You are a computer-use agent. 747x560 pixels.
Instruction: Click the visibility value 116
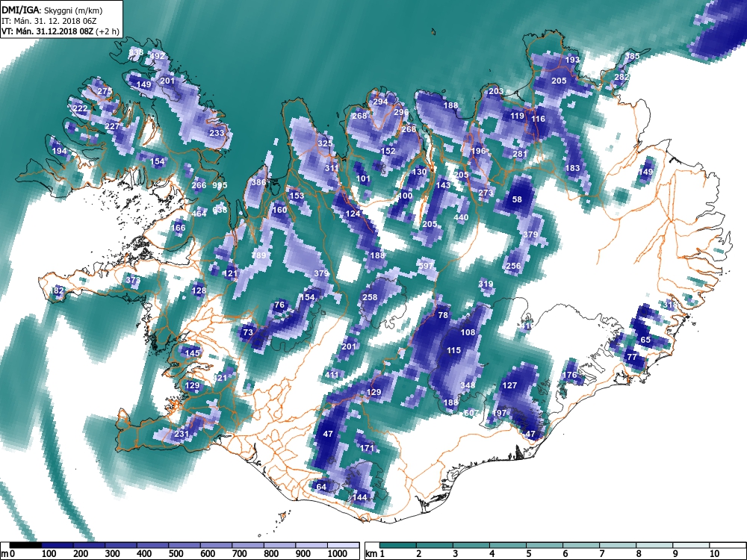tap(539, 119)
